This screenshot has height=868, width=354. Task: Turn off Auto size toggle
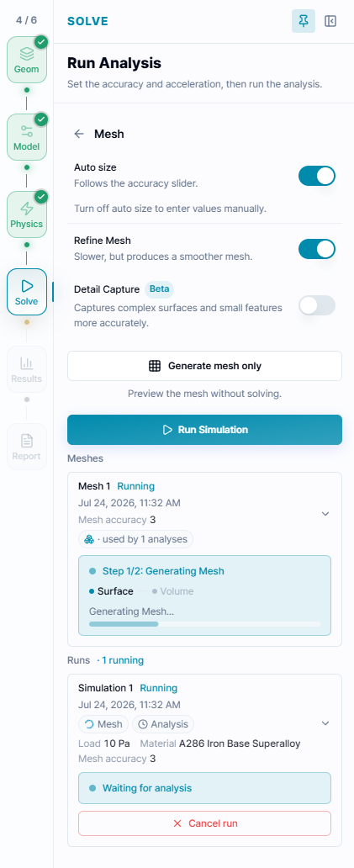coord(317,176)
